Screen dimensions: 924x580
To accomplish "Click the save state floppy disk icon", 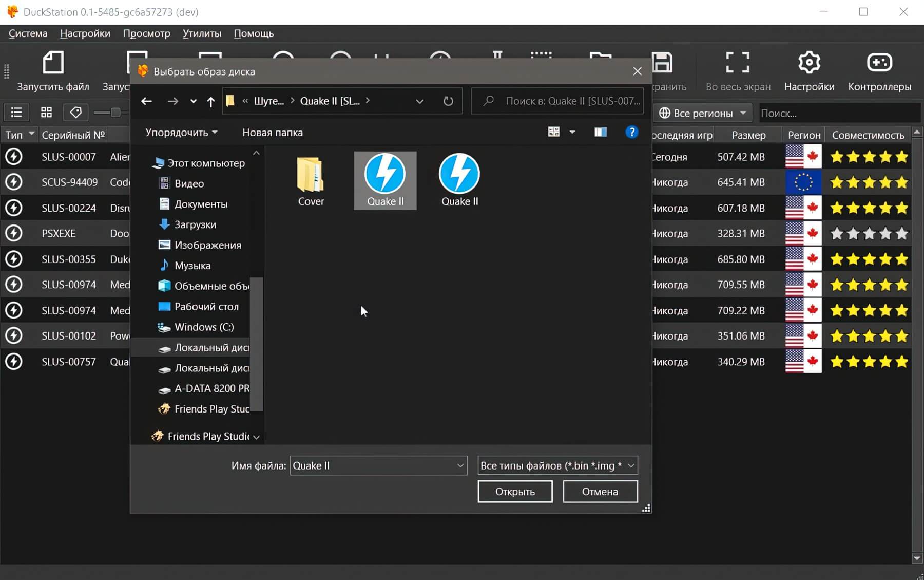I will click(662, 63).
